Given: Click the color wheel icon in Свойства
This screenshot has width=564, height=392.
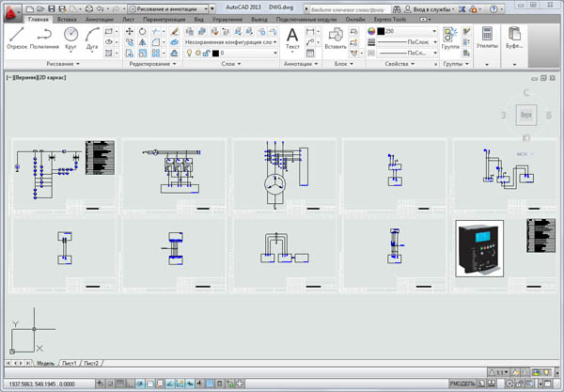Looking at the screenshot, I should click(371, 31).
